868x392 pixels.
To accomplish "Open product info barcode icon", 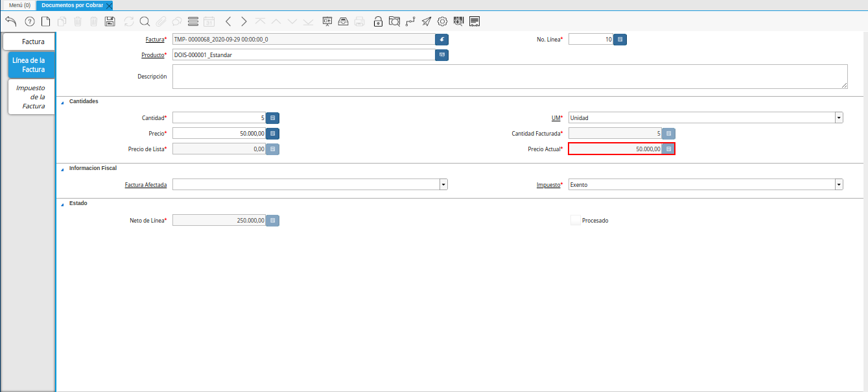I will [x=459, y=21].
